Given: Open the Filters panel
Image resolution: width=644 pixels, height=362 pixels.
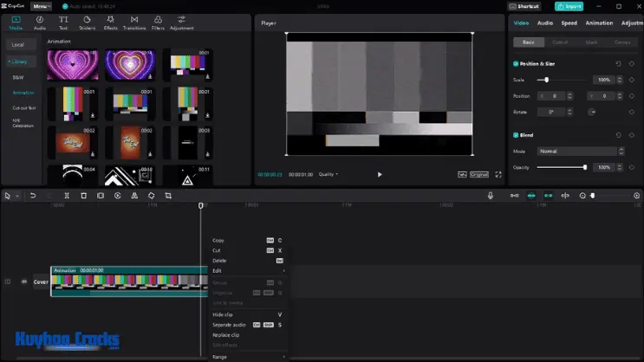Looking at the screenshot, I should (x=158, y=22).
